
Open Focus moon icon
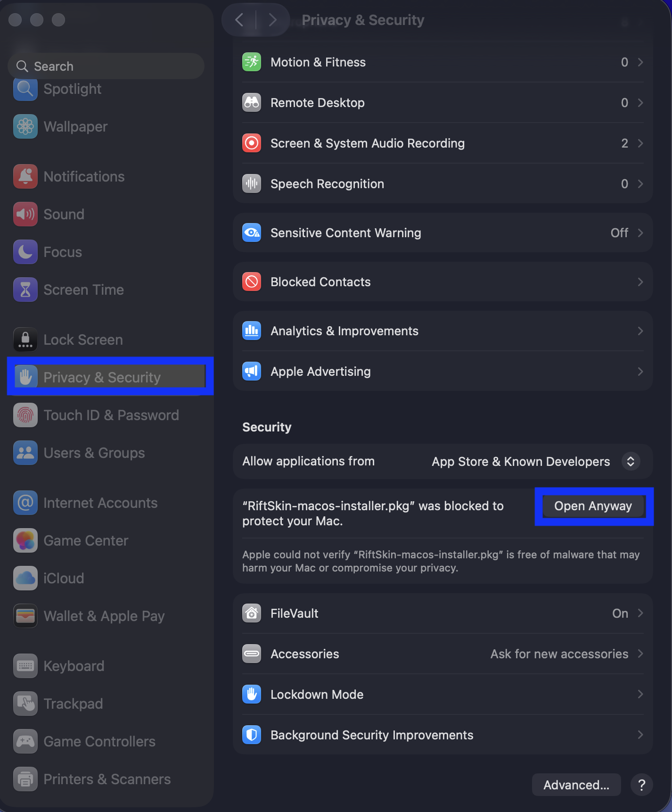[25, 252]
